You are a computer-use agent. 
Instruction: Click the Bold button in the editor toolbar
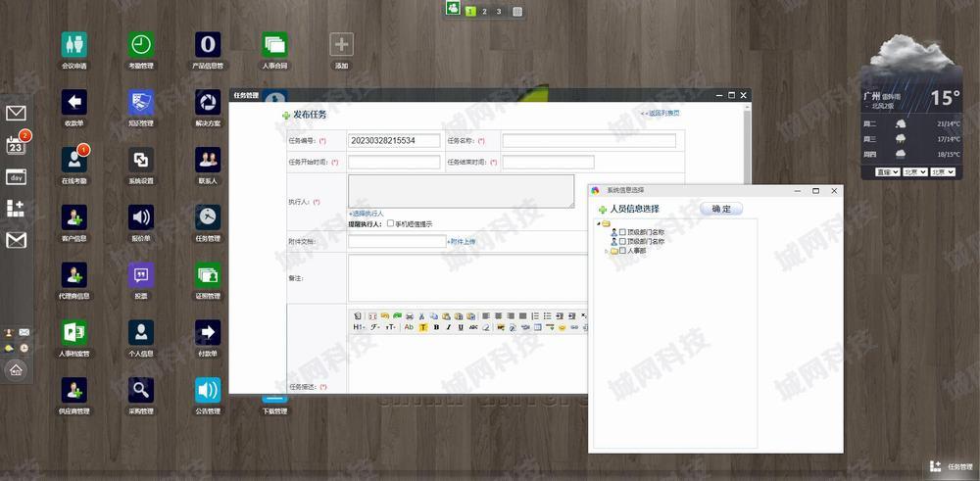click(x=436, y=327)
